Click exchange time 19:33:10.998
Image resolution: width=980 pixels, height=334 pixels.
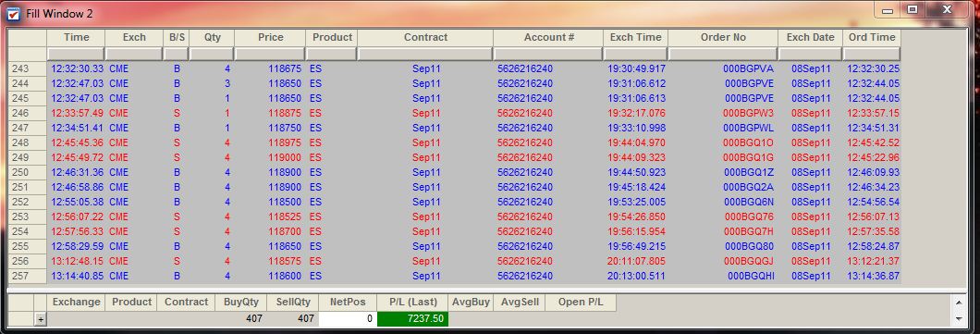click(636, 128)
